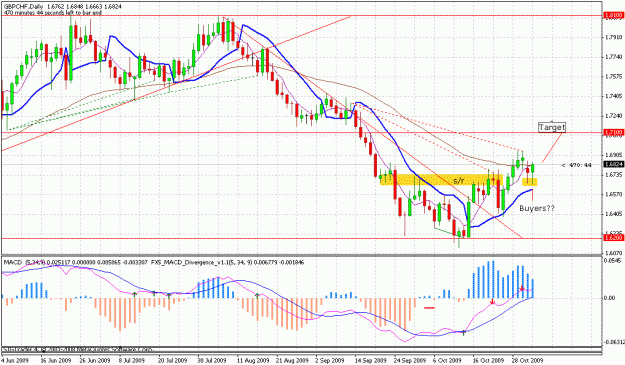Click the 21 Aug 2009 date label
The width and height of the screenshot is (625, 365).
point(293,361)
